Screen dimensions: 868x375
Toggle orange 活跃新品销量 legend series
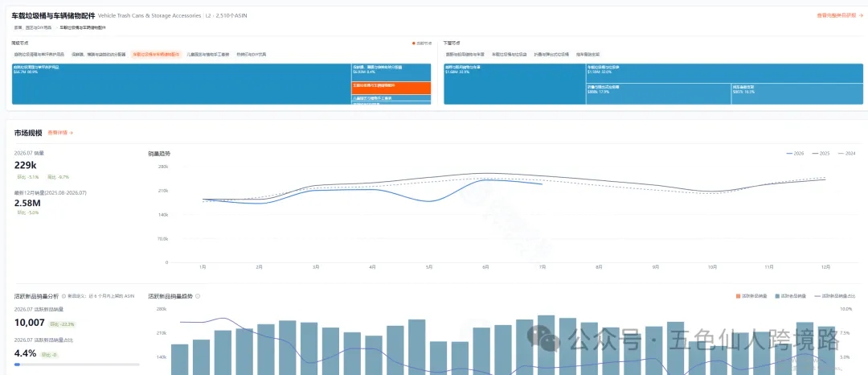[751, 296]
